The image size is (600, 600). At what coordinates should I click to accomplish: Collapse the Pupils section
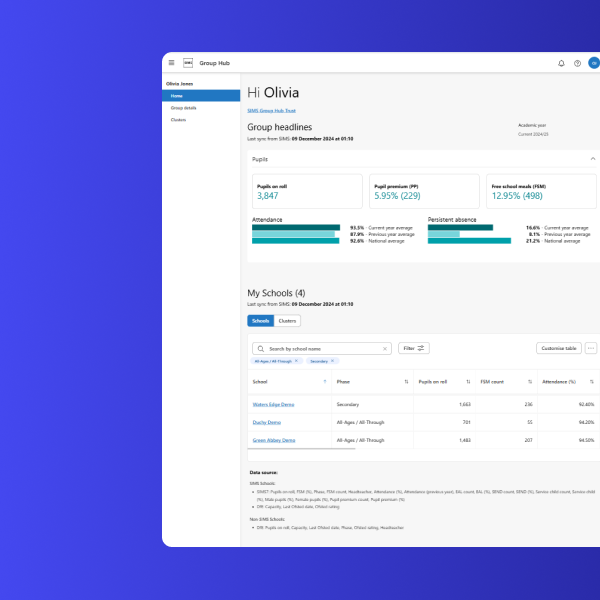[592, 159]
